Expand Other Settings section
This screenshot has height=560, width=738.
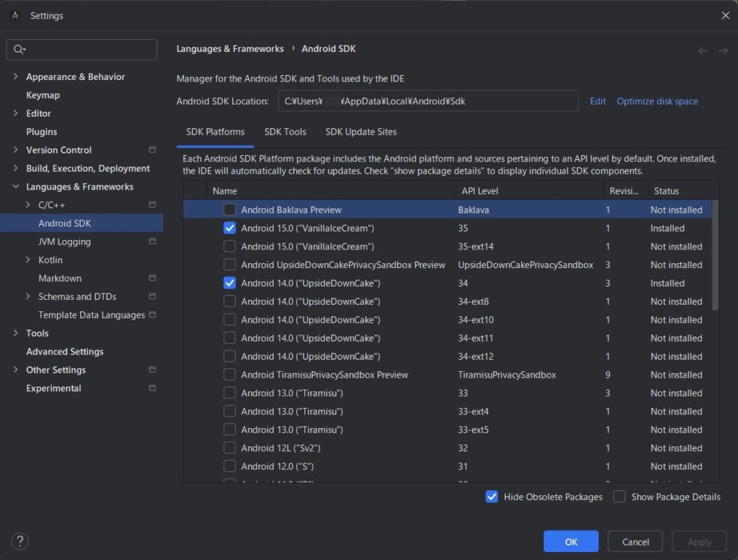(x=16, y=370)
